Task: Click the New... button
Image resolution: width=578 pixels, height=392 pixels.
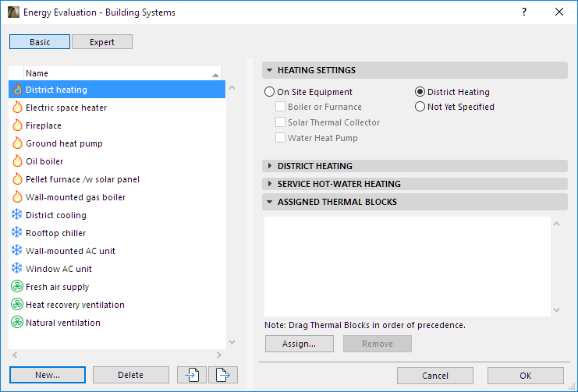Action: pyautogui.click(x=48, y=375)
